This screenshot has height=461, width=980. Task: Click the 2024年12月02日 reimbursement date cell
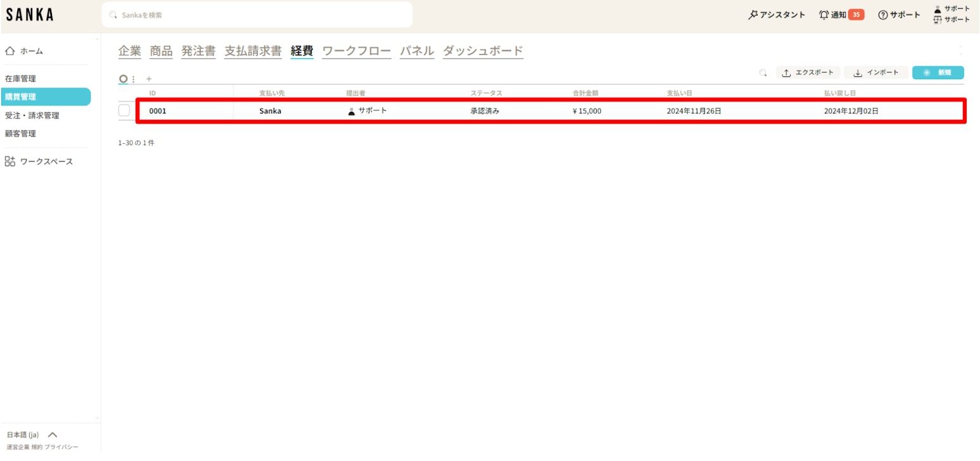(851, 111)
